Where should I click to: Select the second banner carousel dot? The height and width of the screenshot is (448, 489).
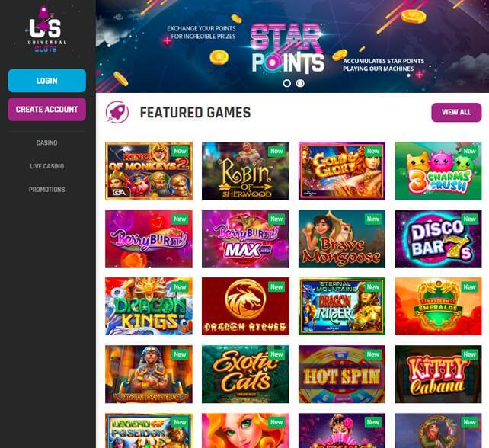click(x=300, y=83)
